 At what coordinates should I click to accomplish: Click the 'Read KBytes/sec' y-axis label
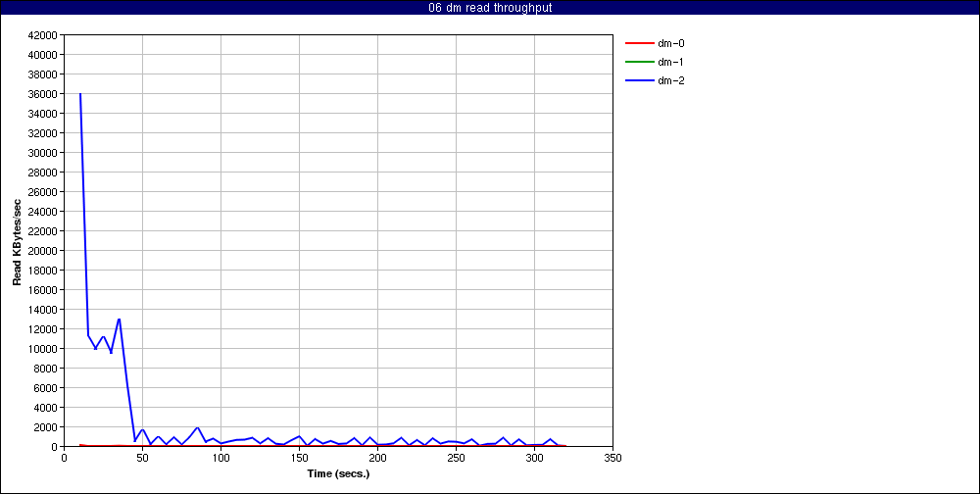coord(18,241)
